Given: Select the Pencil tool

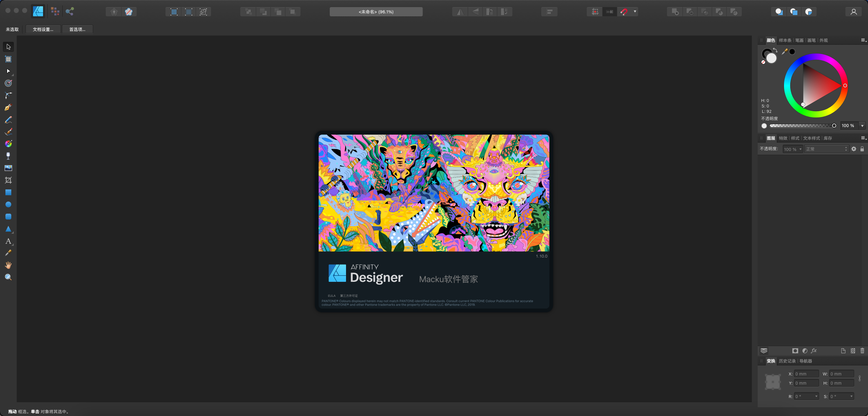Looking at the screenshot, I should point(8,120).
